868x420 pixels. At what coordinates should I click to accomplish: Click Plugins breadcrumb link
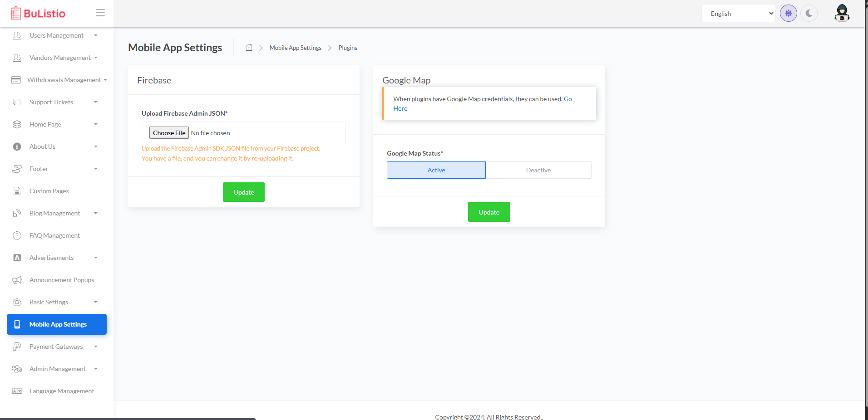(348, 48)
